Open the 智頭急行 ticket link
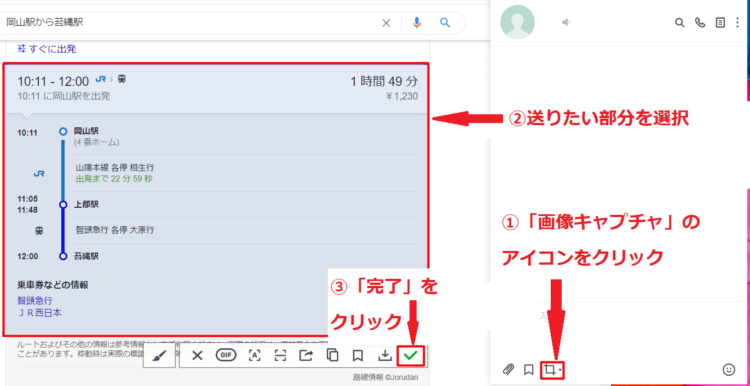Viewport: 750px width, 386px height. [34, 300]
